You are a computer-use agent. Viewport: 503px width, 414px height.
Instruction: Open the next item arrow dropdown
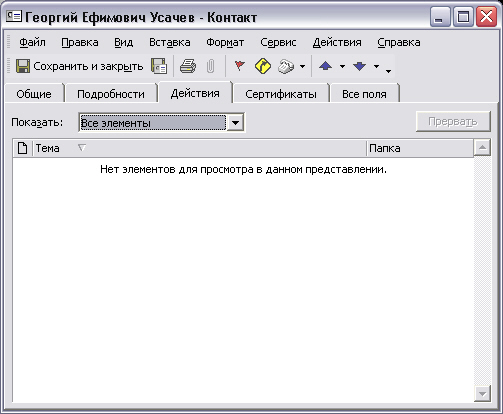(376, 66)
